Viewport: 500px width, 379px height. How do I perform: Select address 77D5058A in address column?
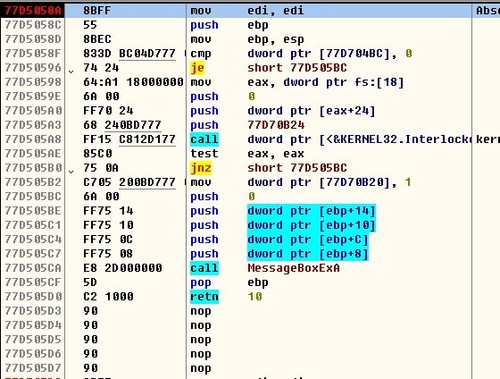[x=33, y=11]
